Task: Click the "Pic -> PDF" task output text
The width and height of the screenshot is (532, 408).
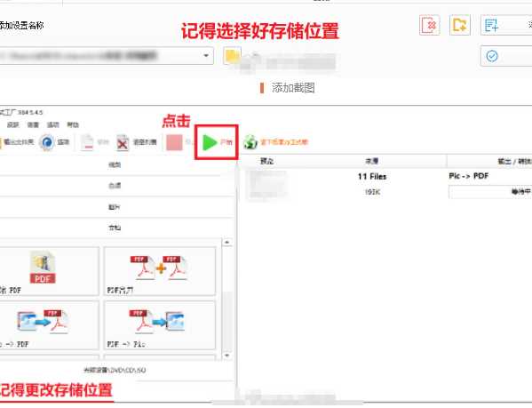Action: click(469, 176)
